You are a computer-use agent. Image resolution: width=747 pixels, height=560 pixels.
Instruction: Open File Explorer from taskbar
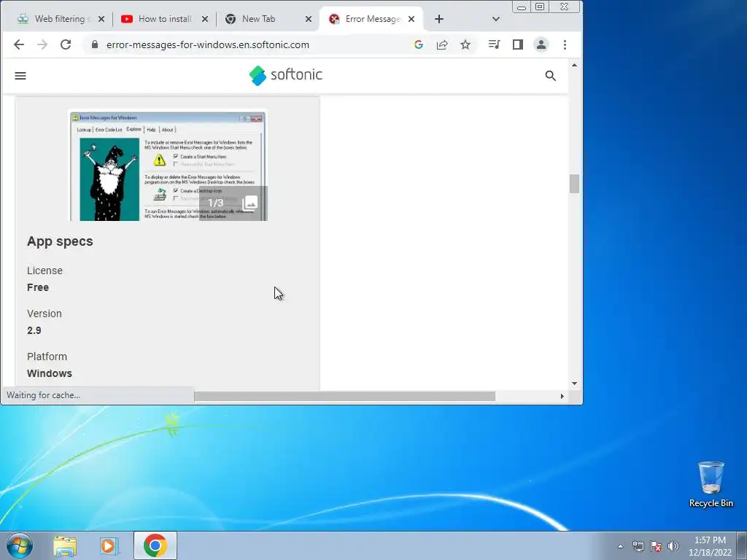[x=65, y=545]
